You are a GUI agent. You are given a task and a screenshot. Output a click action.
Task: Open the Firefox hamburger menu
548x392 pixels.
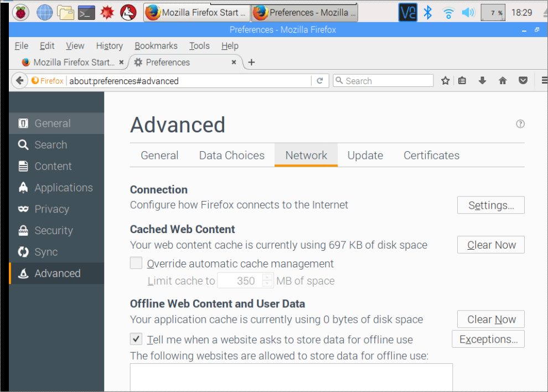[544, 80]
